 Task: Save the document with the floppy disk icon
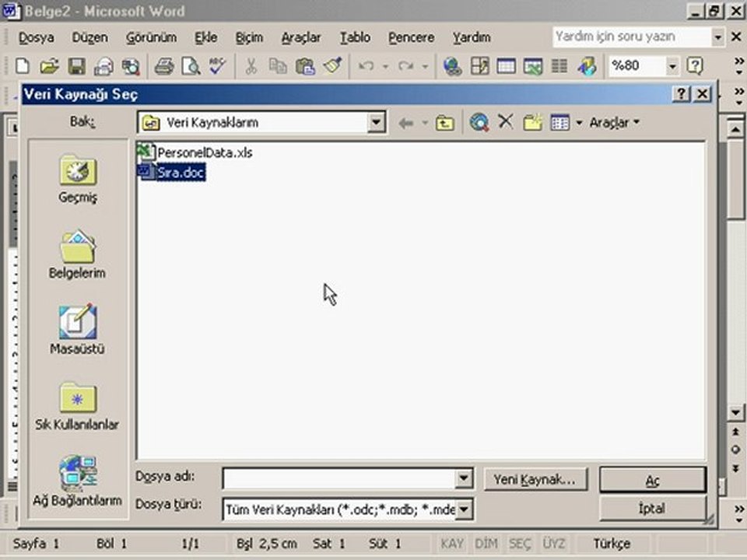pos(77,66)
